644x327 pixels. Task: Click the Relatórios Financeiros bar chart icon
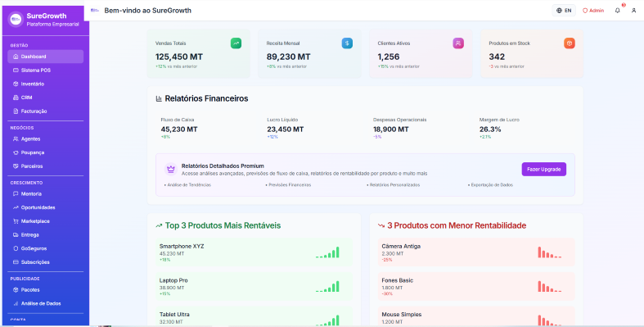159,98
